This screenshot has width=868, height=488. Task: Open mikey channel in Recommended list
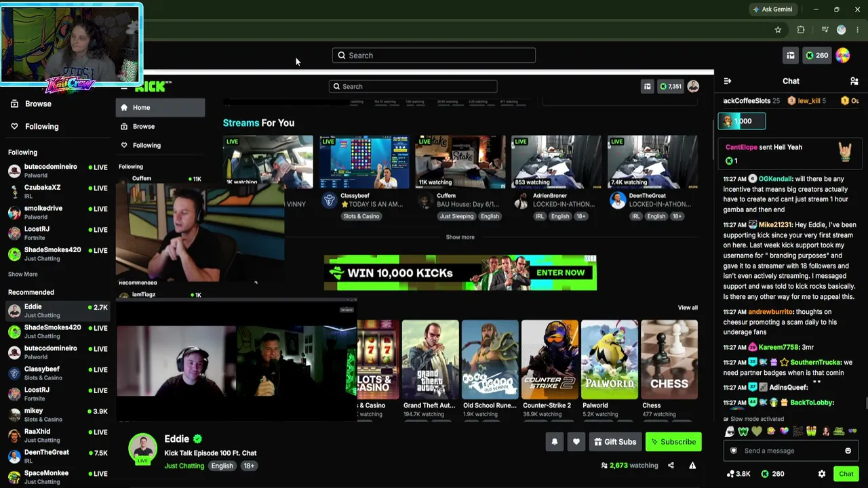[58, 415]
